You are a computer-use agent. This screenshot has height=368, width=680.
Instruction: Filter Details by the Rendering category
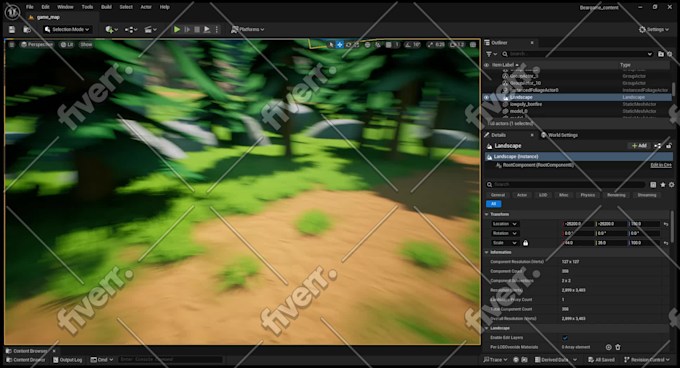pyautogui.click(x=616, y=195)
